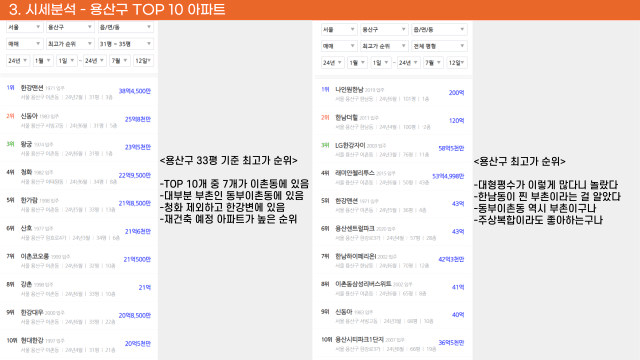Image resolution: width=640 pixels, height=360 pixels.
Task: Click the 20억8,500만 price of 한강대우
Action: coord(135,316)
